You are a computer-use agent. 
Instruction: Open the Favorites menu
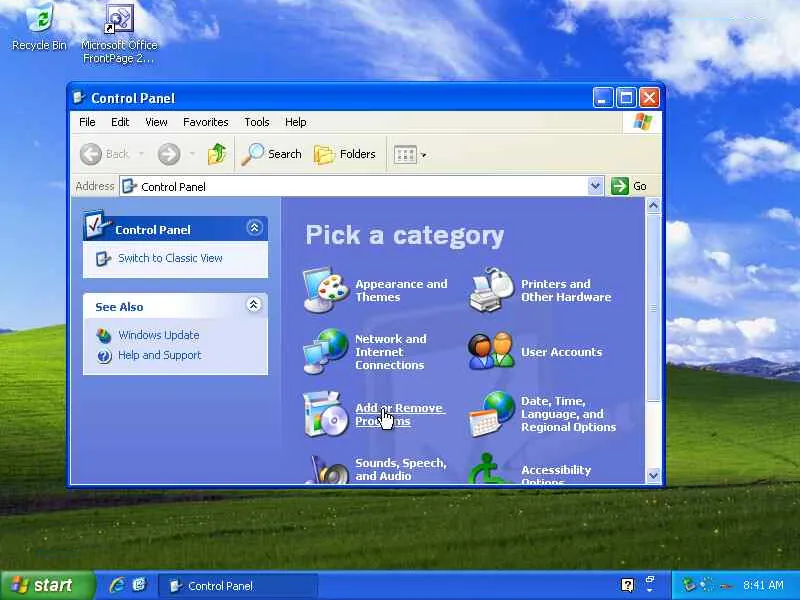coord(206,122)
